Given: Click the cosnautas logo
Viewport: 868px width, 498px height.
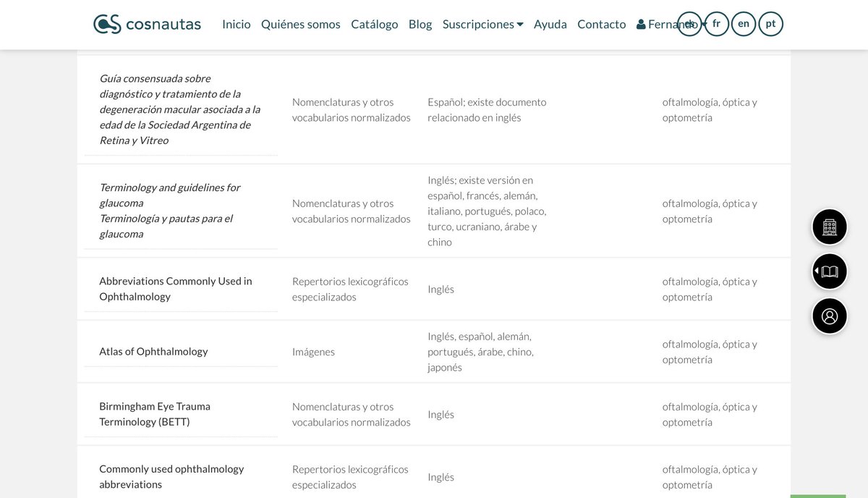Looking at the screenshot, I should pyautogui.click(x=146, y=23).
